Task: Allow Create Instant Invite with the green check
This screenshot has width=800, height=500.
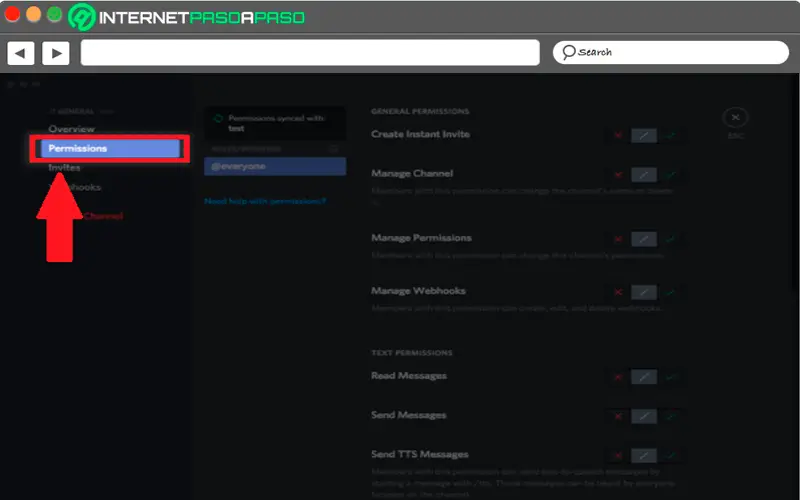Action: click(x=670, y=135)
